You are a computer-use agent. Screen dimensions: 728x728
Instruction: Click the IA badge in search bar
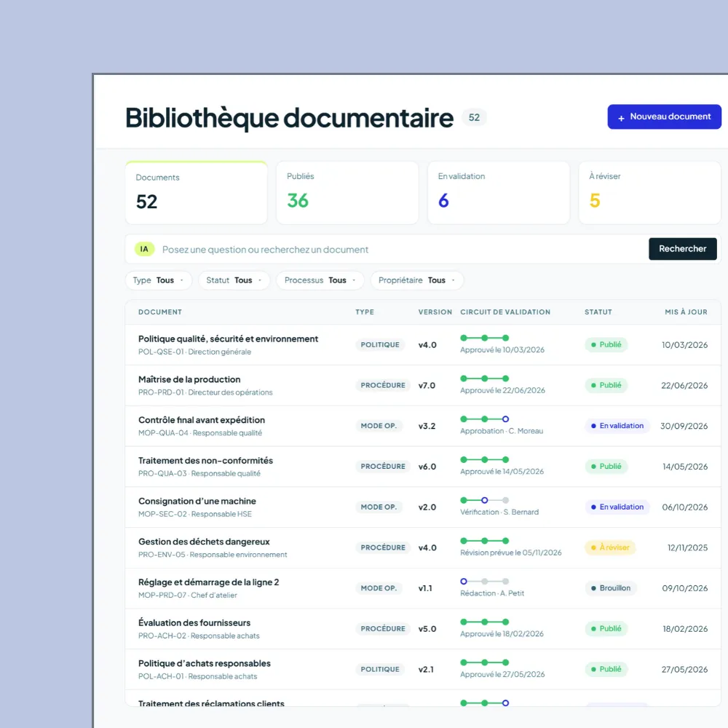[144, 249]
